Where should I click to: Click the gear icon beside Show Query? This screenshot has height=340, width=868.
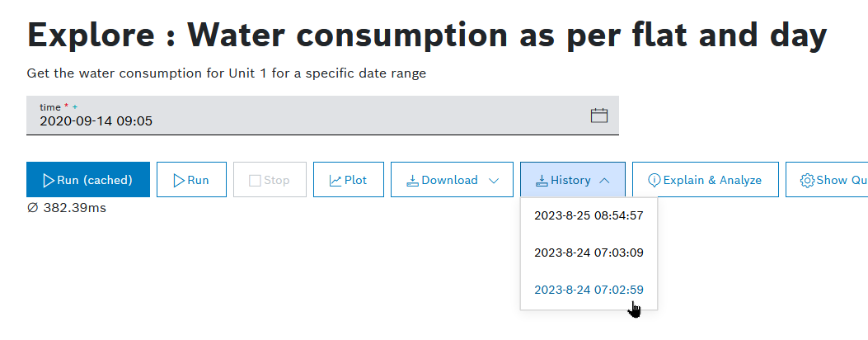tap(808, 180)
